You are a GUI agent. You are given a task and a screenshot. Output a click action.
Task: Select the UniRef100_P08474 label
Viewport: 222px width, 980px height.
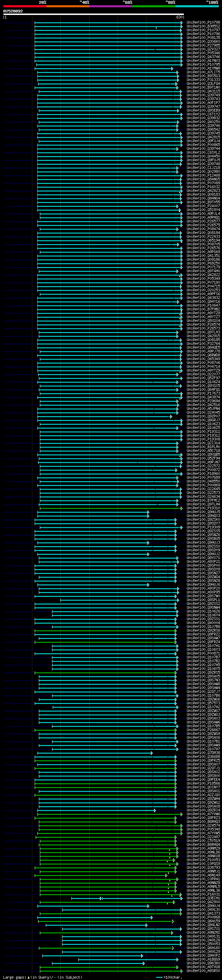coord(203,229)
